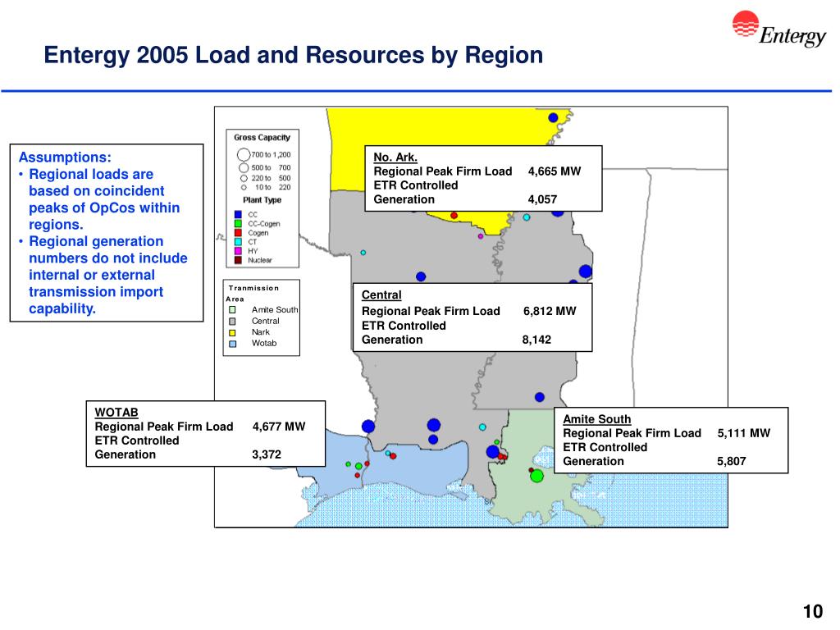Image resolution: width=840 pixels, height=630 pixels.
Task: Click the 6,812 MW load value
Action: (x=550, y=311)
